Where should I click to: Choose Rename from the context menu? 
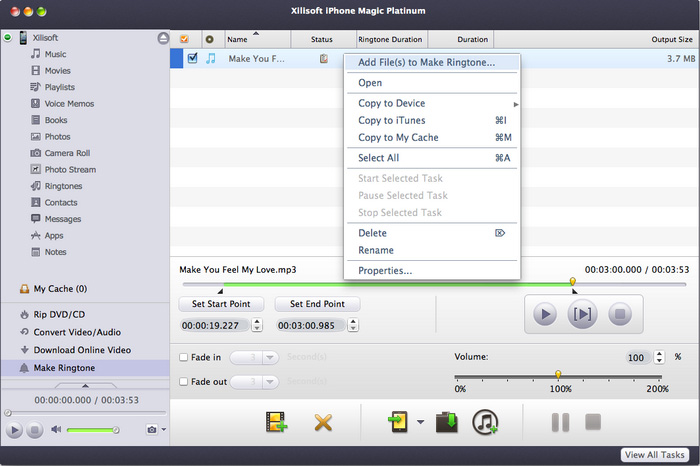pyautogui.click(x=431, y=250)
